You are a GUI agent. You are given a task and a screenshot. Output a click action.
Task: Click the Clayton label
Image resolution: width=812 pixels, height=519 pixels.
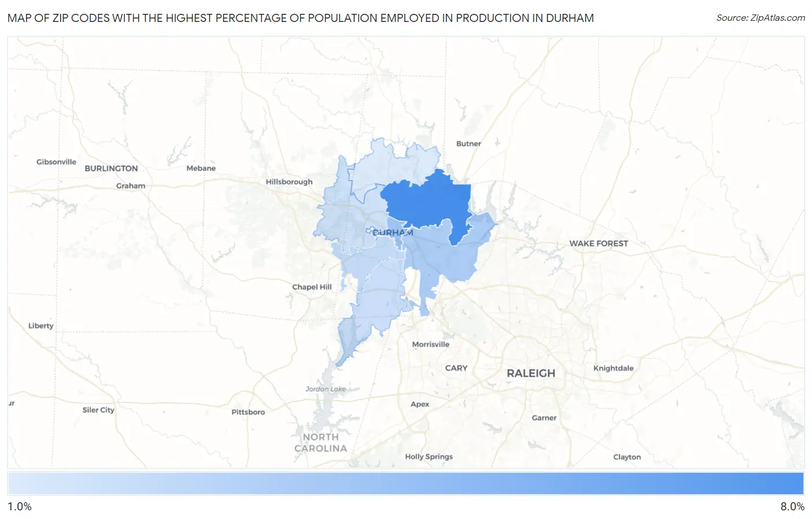627,457
